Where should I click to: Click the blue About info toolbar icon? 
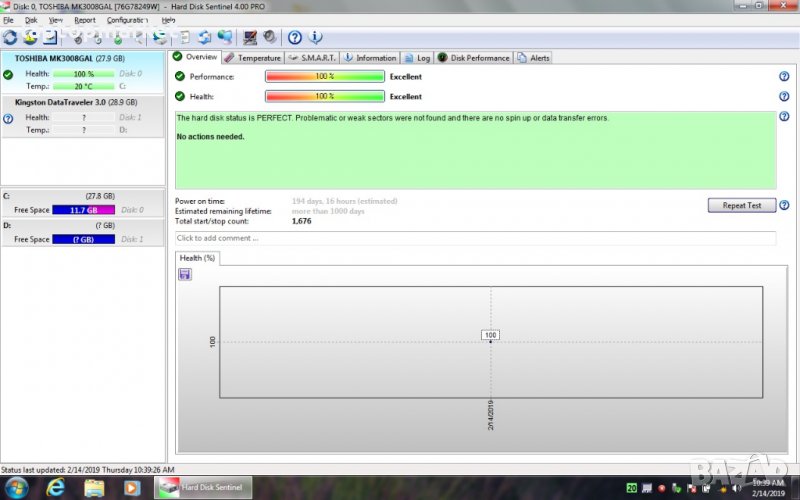316,38
